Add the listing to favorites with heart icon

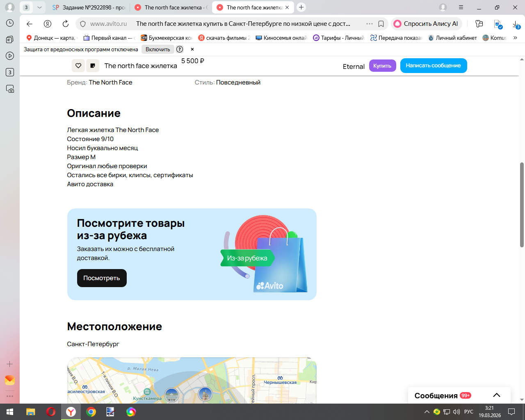pos(78,66)
